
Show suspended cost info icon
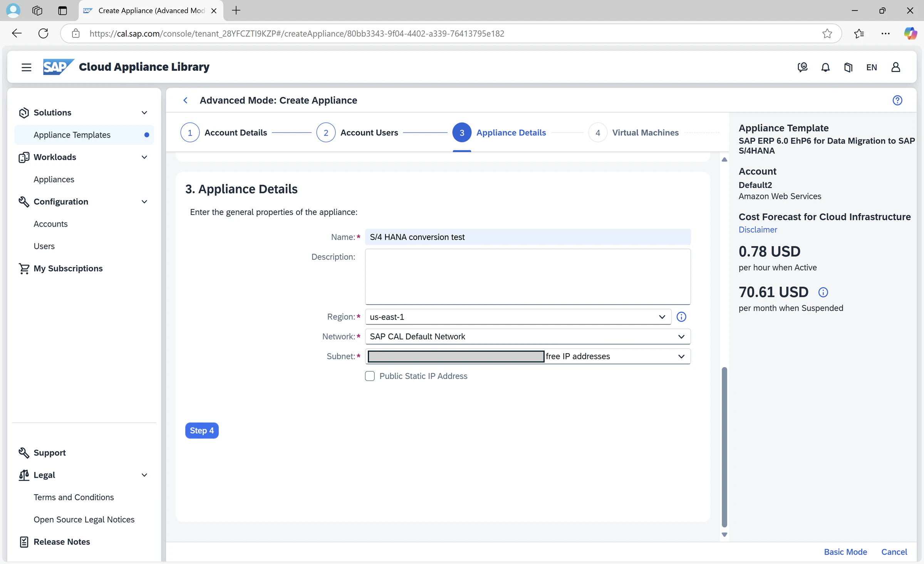(823, 292)
